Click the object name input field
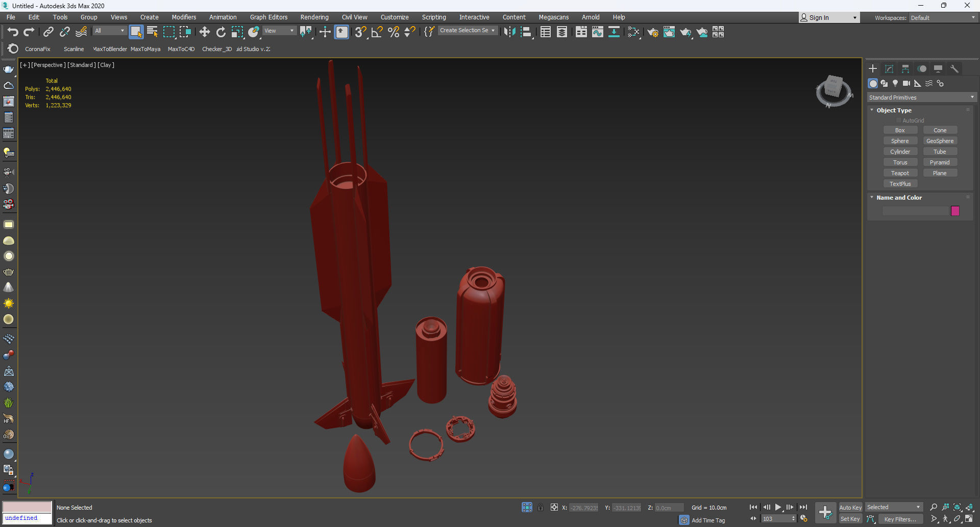Screen dimensions: 980x527 click(915, 211)
